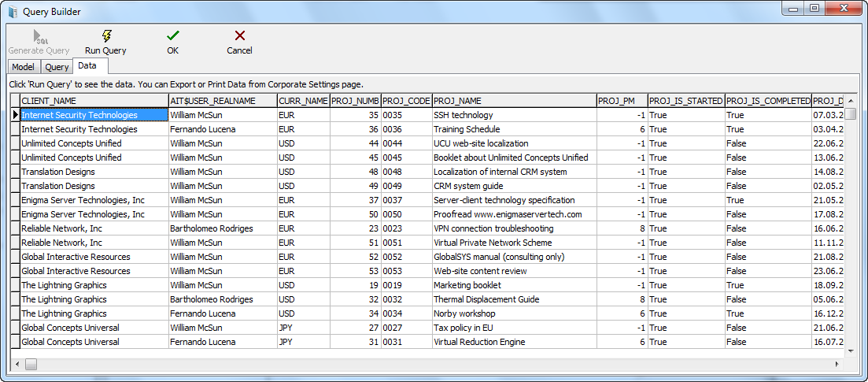Select the 'Marketing booklet' cell

[x=514, y=285]
